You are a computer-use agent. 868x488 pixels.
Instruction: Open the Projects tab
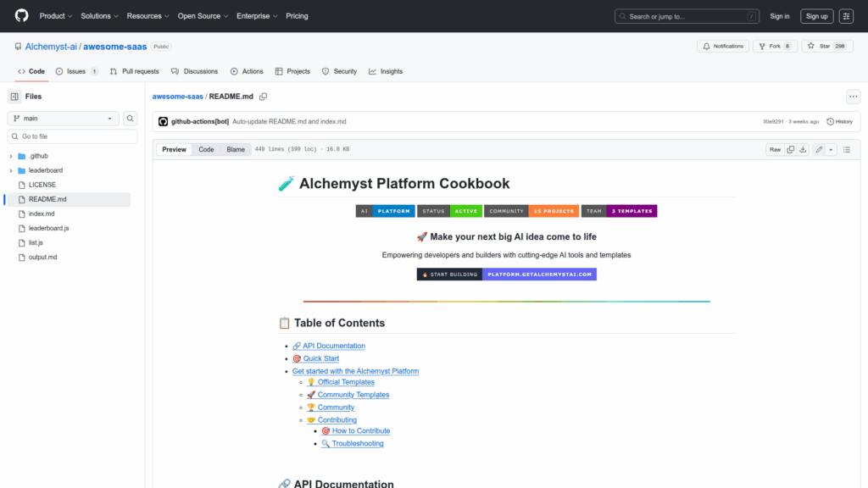(x=292, y=71)
